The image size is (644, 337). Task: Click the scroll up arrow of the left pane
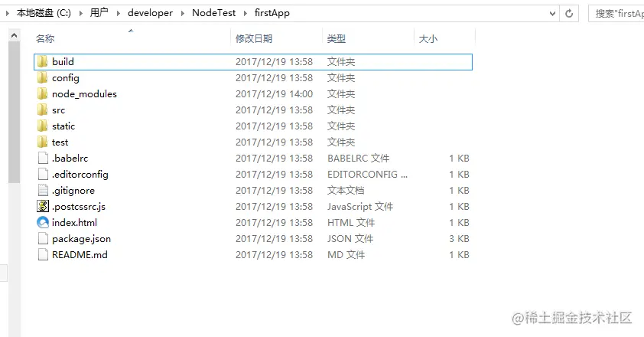pyautogui.click(x=14, y=36)
